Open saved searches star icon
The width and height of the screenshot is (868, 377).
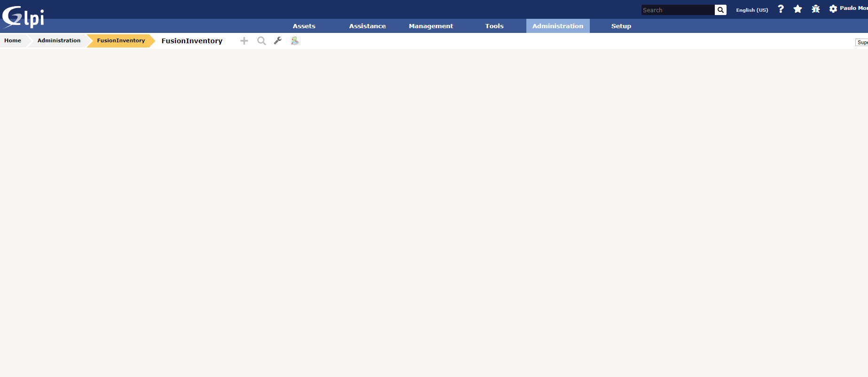[x=798, y=9]
